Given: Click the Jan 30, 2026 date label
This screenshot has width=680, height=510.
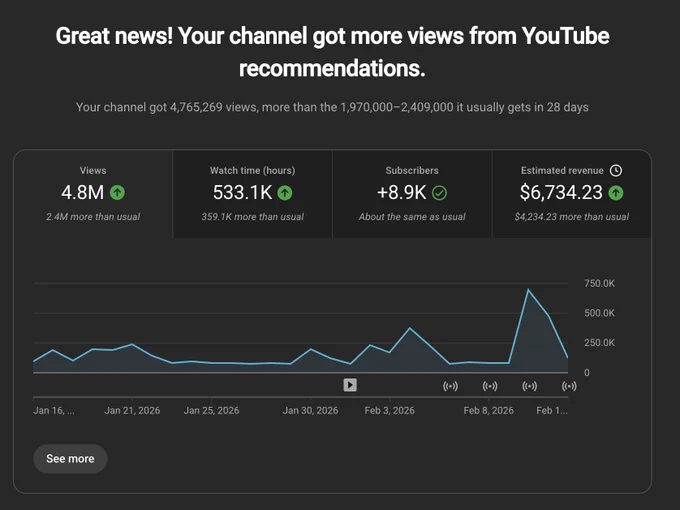Looking at the screenshot, I should pyautogui.click(x=311, y=410).
